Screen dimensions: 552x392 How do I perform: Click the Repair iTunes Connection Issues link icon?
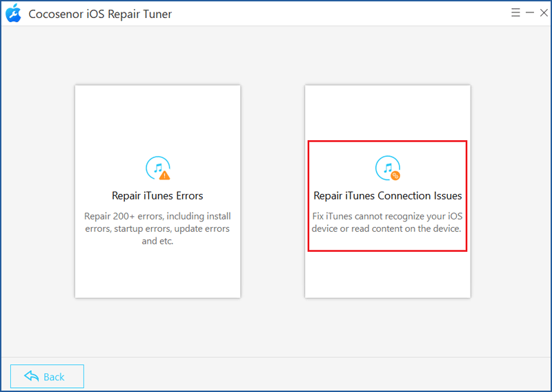(x=388, y=168)
